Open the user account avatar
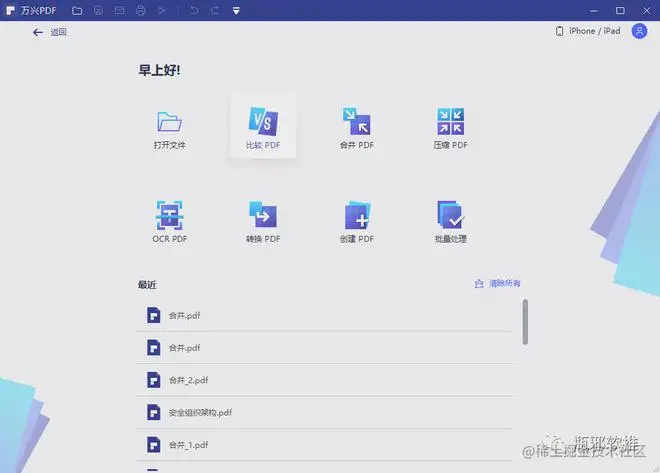 click(x=639, y=31)
